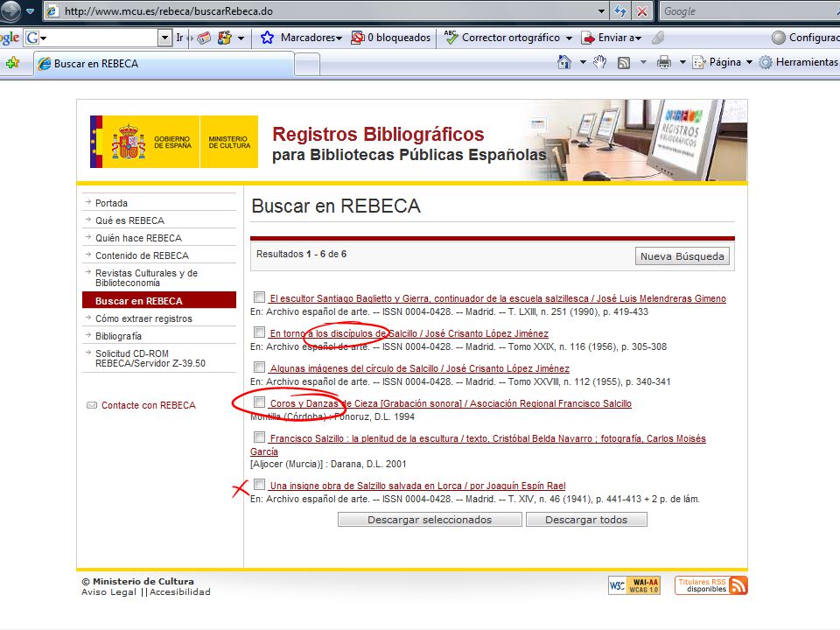The height and width of the screenshot is (630, 840).
Task: Click the W3C WAI-AA WCAG badge
Action: [634, 585]
